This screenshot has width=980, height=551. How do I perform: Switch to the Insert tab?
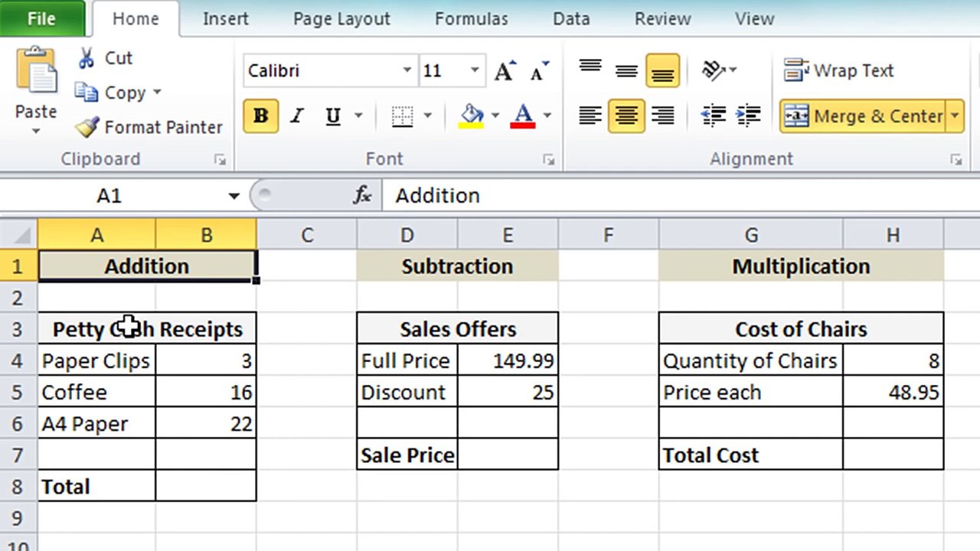coord(225,19)
